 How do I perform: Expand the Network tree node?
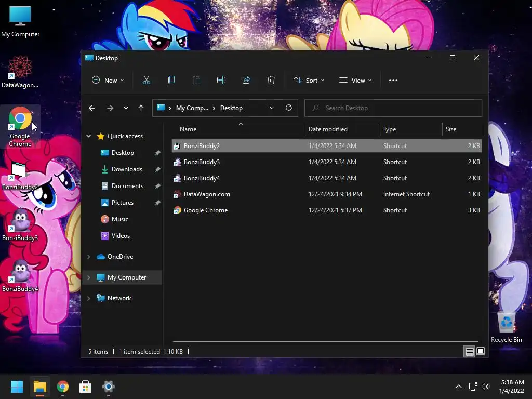point(88,298)
